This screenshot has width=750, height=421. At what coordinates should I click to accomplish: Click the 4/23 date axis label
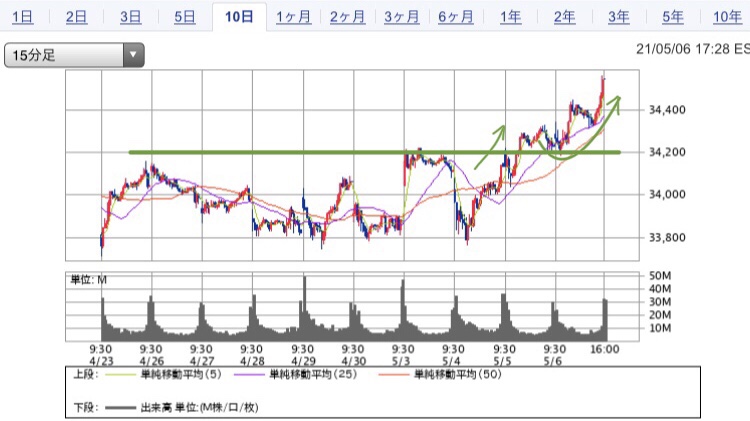pyautogui.click(x=101, y=361)
